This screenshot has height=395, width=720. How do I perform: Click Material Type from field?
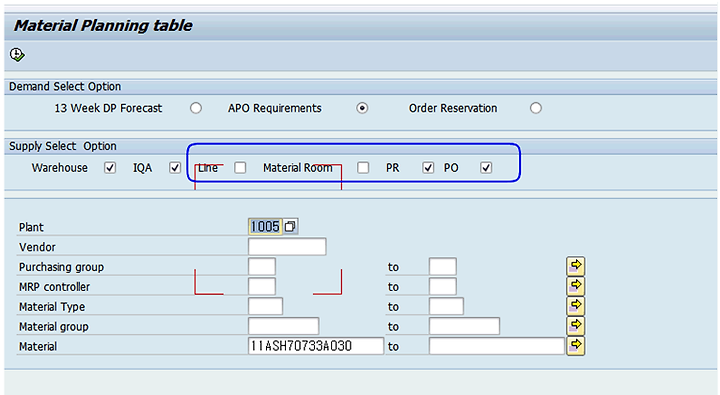(265, 306)
